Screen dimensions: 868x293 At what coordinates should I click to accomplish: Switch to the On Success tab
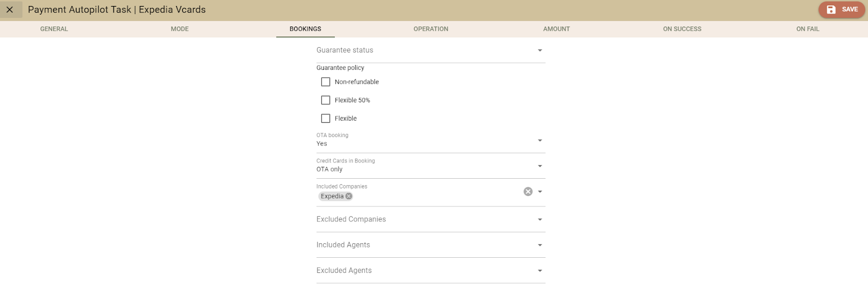tap(682, 29)
